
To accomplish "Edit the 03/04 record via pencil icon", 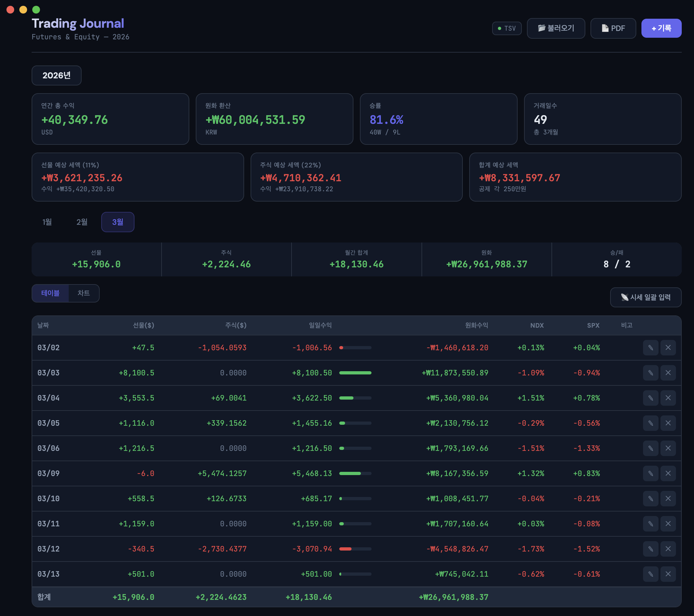I will coord(650,398).
